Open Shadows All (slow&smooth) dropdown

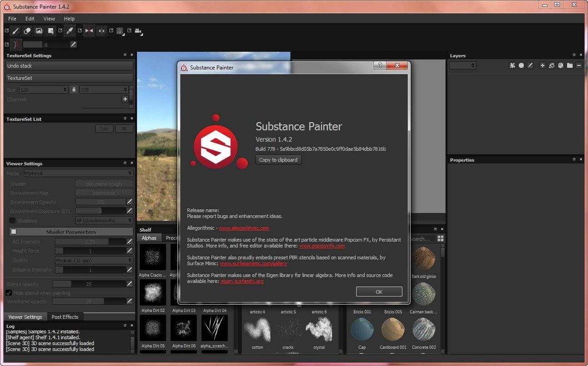click(x=104, y=220)
